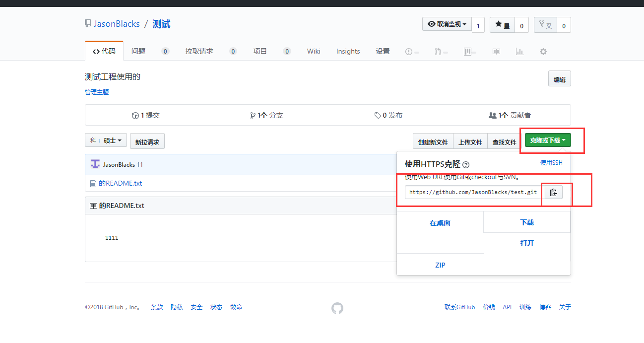
Task: Click the 训练 footer link
Action: (x=525, y=307)
